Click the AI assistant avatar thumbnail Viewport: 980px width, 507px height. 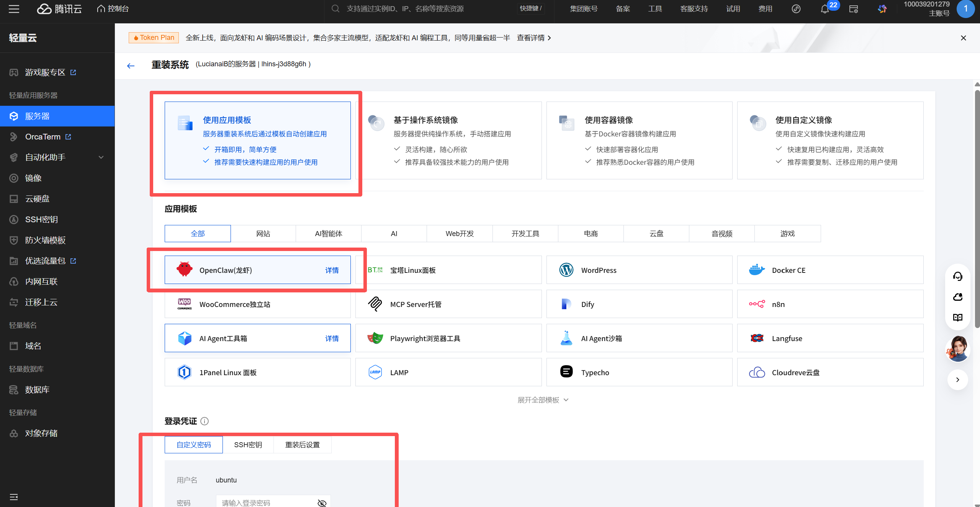[957, 349]
